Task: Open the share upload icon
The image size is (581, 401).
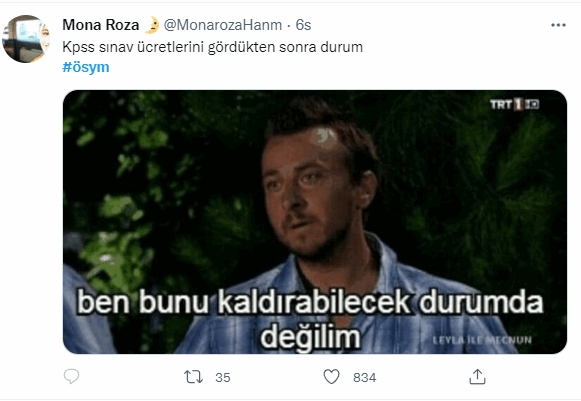Action: point(477,377)
